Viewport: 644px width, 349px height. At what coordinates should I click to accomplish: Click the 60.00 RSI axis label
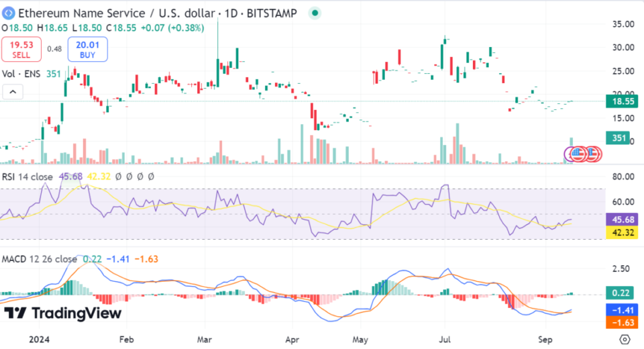pos(623,202)
